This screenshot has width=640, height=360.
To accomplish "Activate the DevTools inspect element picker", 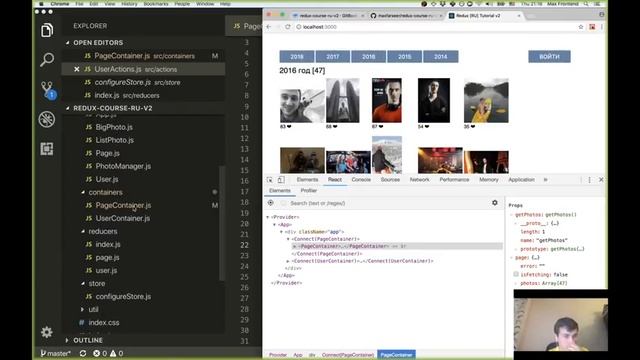I will (269, 180).
